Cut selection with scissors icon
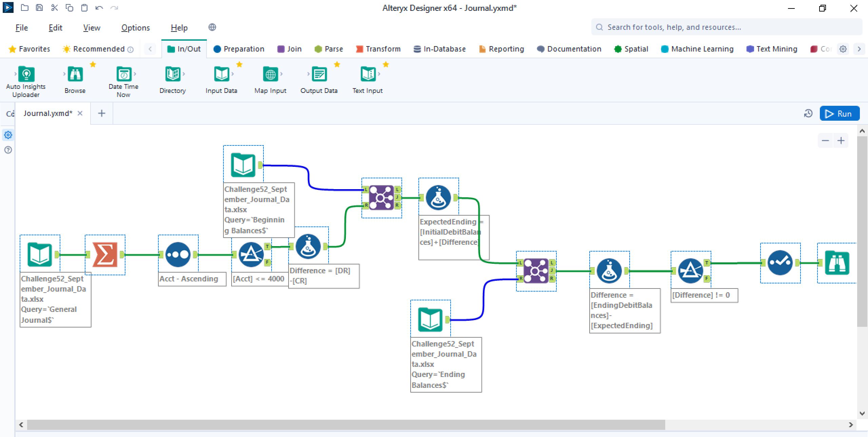This screenshot has width=868, height=437. (54, 8)
